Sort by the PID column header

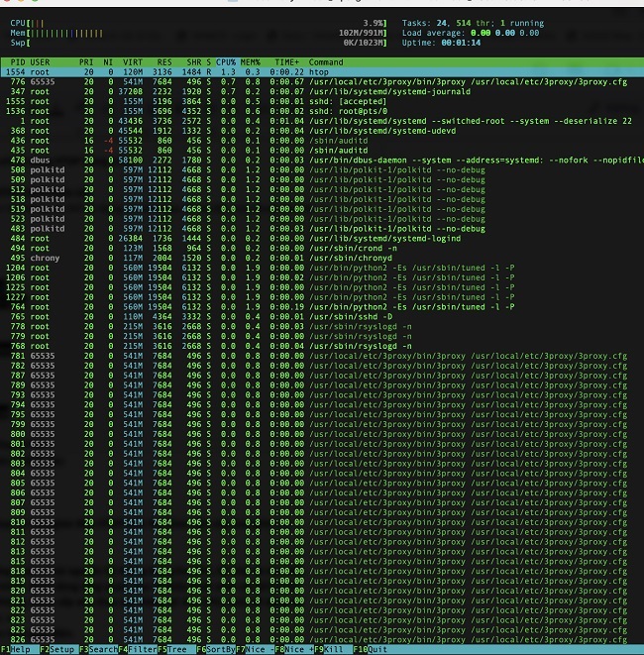click(x=18, y=62)
